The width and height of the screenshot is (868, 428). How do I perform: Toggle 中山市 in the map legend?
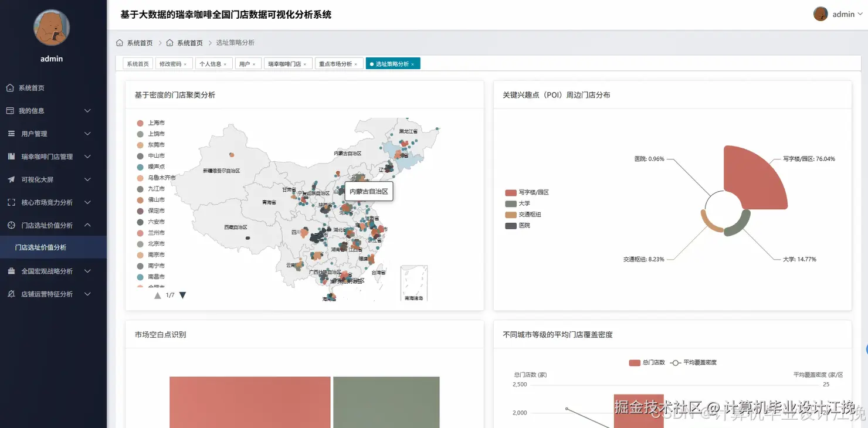(x=151, y=156)
